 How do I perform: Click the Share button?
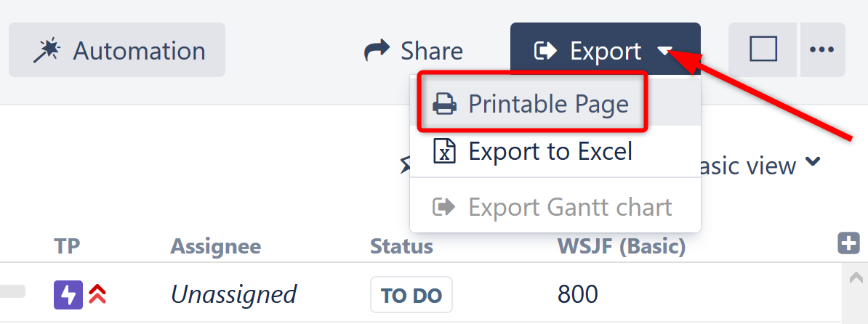pyautogui.click(x=413, y=51)
